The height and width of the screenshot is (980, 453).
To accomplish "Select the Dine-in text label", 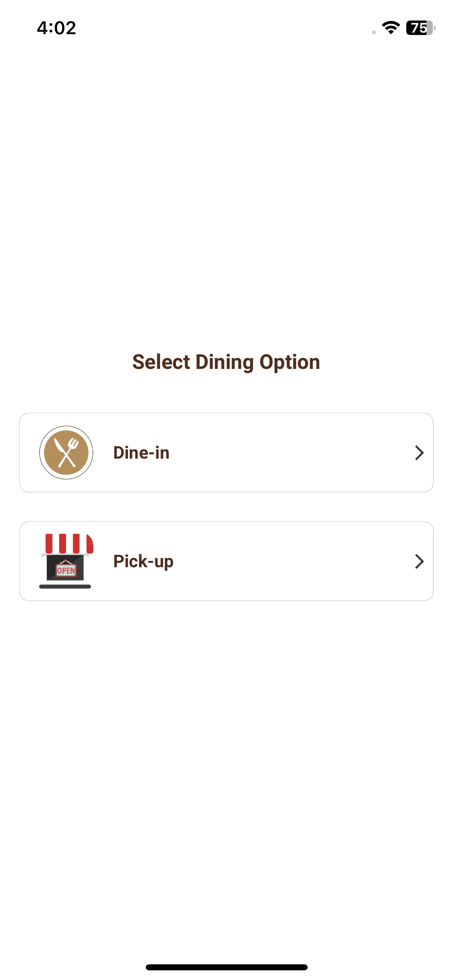I will pyautogui.click(x=141, y=453).
